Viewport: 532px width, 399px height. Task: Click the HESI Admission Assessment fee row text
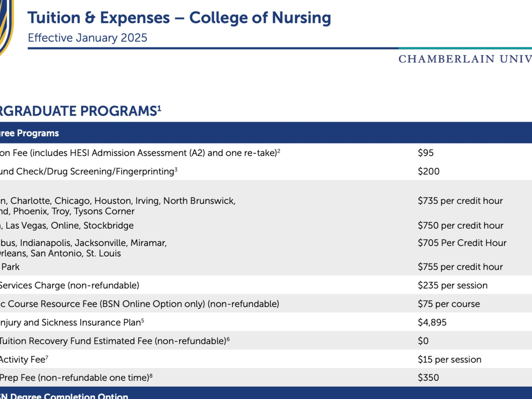140,153
